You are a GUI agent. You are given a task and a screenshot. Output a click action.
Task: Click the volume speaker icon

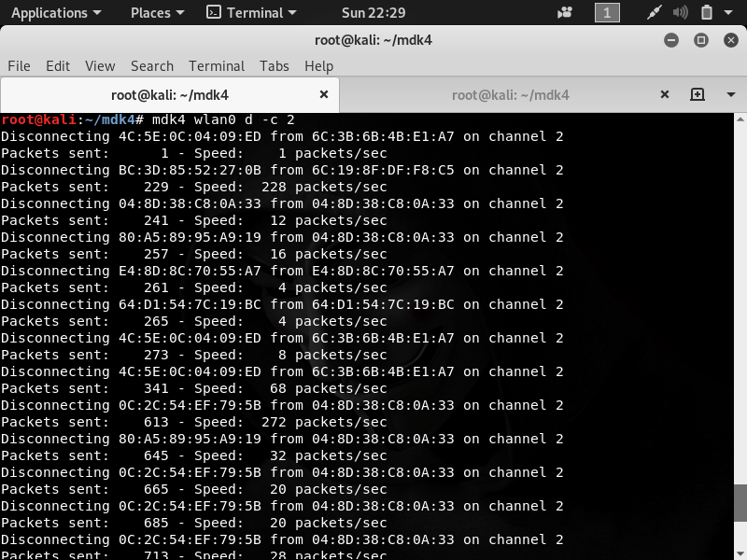coord(680,13)
